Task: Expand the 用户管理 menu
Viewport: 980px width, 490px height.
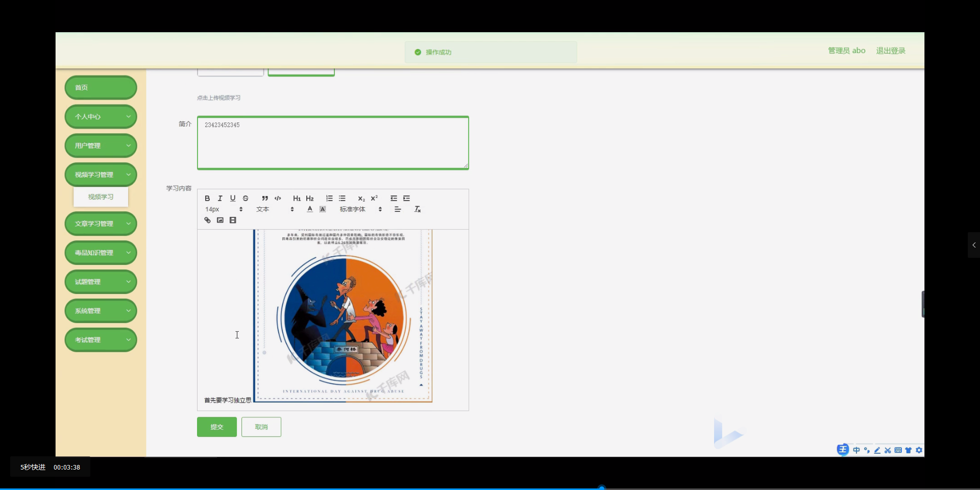Action: pos(101,145)
